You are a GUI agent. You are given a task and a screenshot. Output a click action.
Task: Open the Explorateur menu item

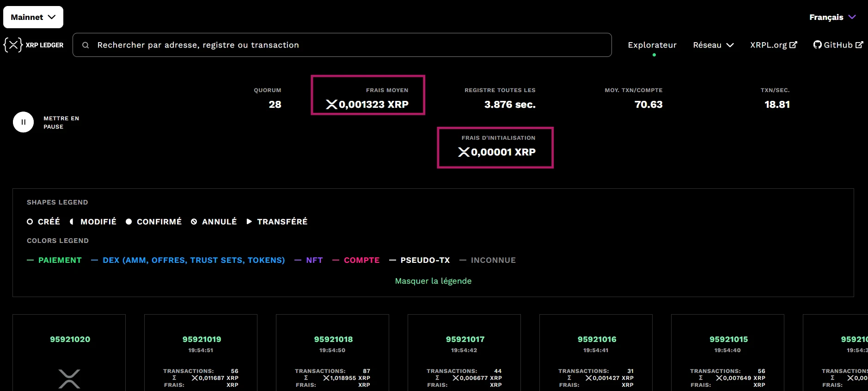click(652, 45)
